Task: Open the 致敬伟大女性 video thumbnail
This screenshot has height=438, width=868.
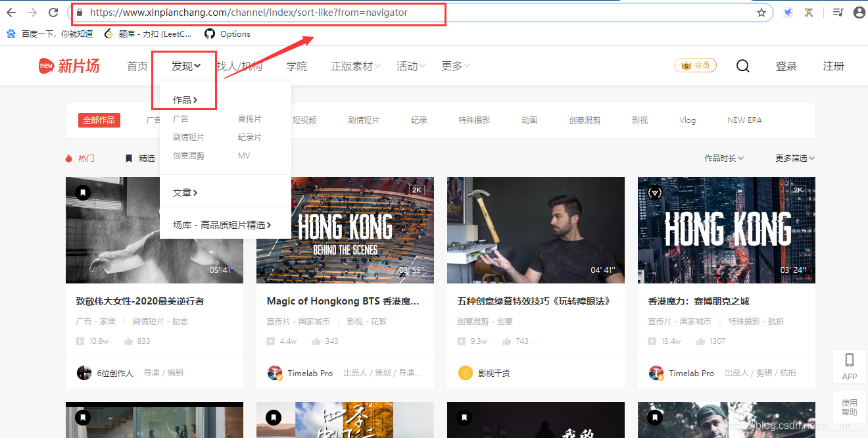Action: pos(155,230)
